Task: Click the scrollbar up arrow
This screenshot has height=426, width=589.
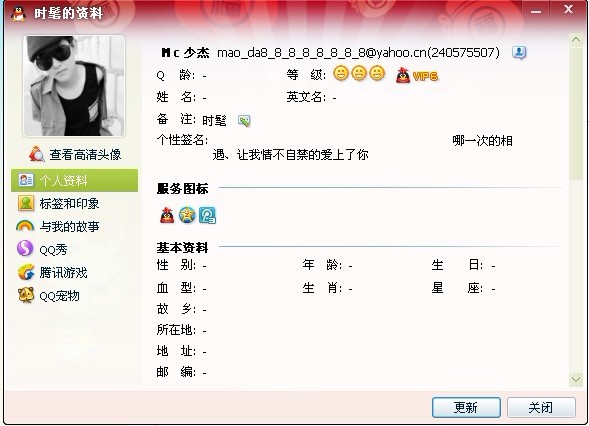Action: click(x=576, y=40)
